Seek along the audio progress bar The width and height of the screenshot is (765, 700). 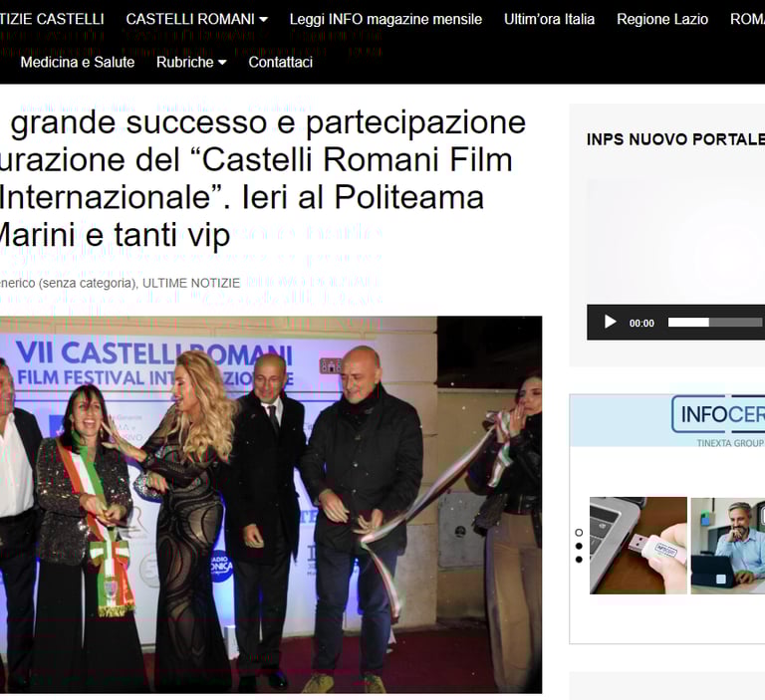click(x=715, y=323)
